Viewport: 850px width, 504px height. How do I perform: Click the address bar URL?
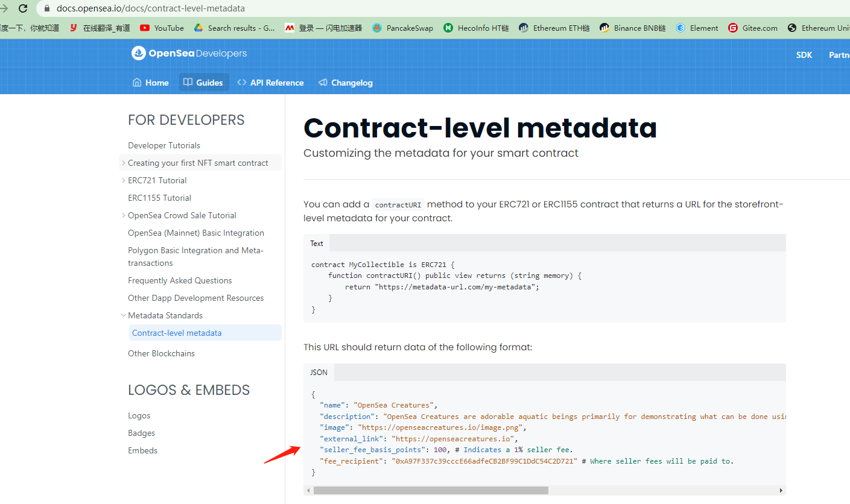(x=151, y=8)
